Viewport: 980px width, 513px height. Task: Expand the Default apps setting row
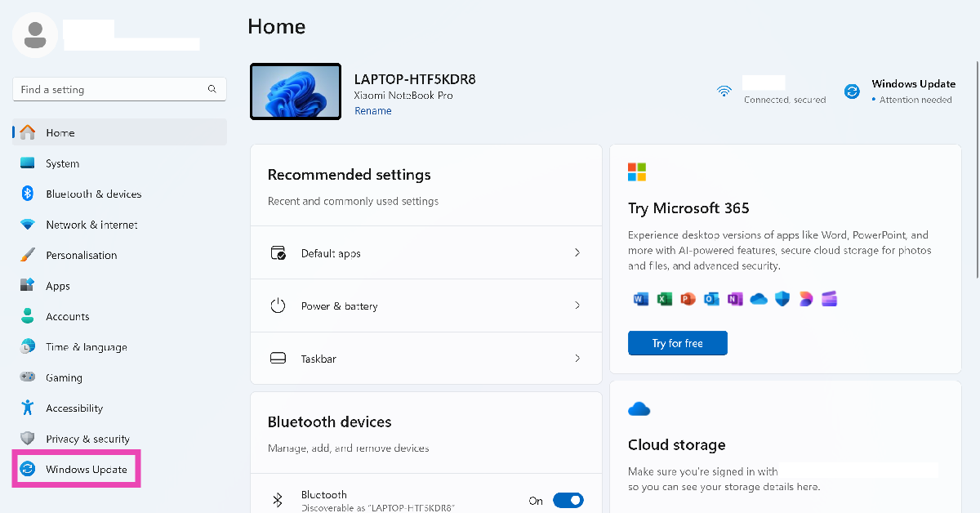[425, 253]
